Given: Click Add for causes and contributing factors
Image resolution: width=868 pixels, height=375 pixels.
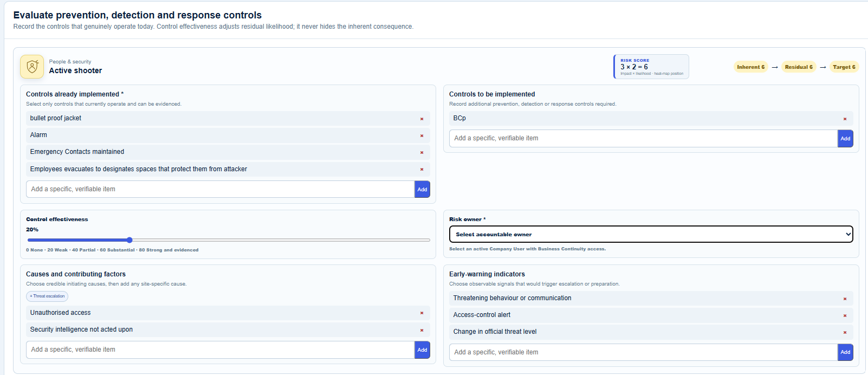Looking at the screenshot, I should click(422, 350).
